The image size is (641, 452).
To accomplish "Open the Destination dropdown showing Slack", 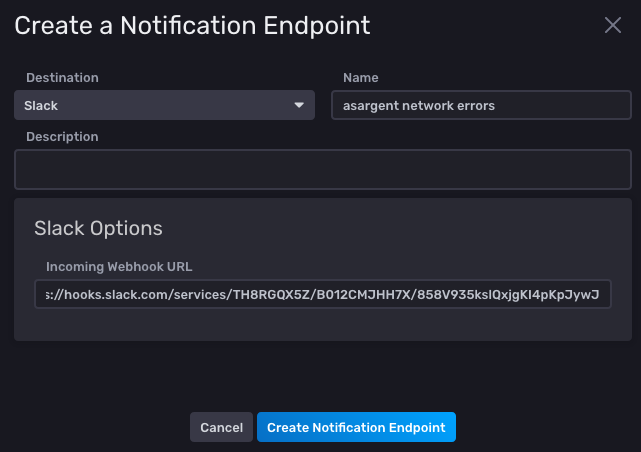I will [165, 105].
